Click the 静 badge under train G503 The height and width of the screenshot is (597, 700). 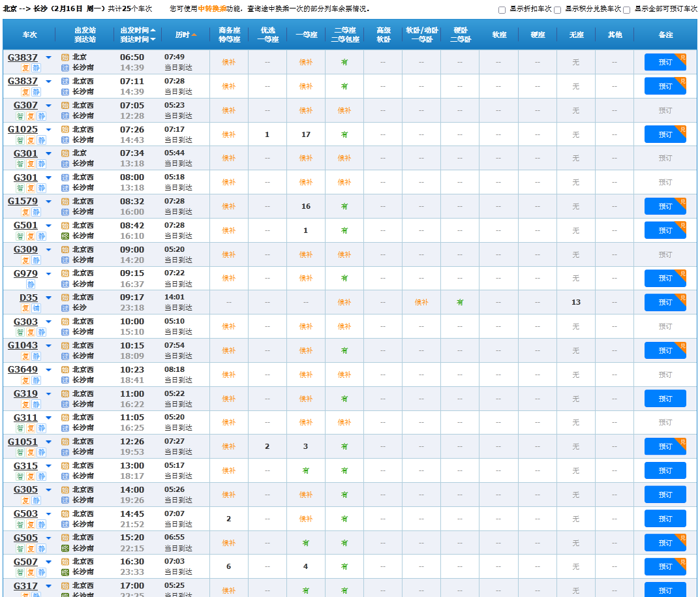point(42,525)
